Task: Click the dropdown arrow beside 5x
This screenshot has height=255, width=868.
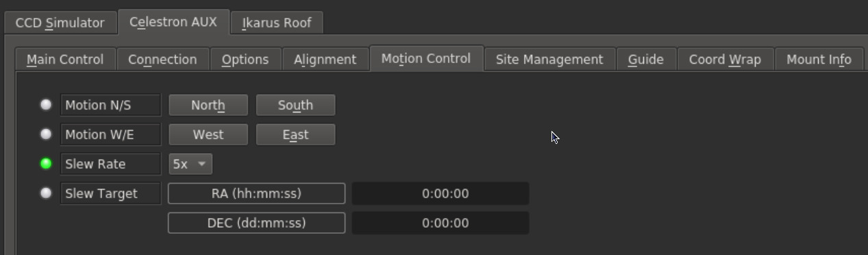Action: coord(202,164)
